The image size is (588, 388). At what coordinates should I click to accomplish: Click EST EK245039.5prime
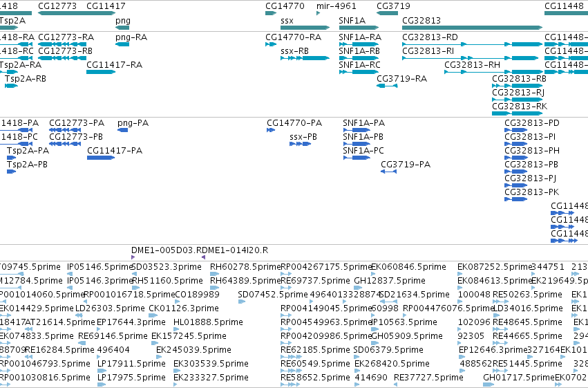click(x=193, y=351)
